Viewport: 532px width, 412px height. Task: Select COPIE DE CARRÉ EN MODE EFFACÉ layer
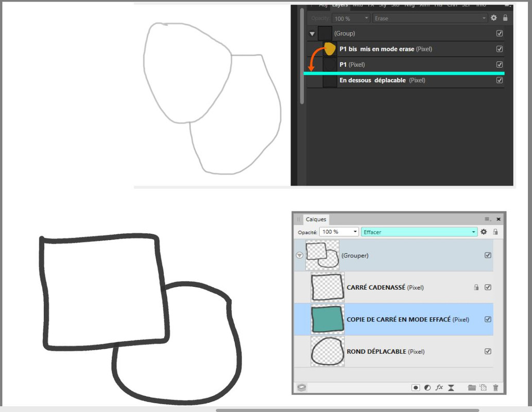393,319
